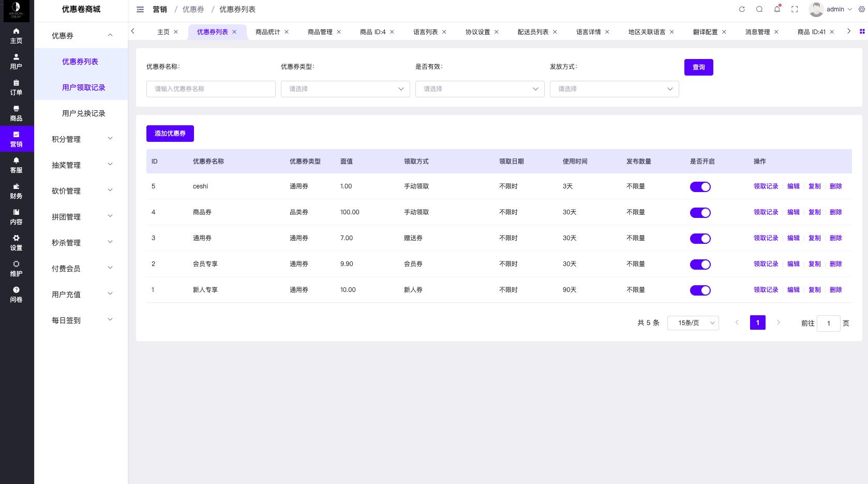The image size is (868, 484).
Task: Go to 财务 in the left rail
Action: 16,190
